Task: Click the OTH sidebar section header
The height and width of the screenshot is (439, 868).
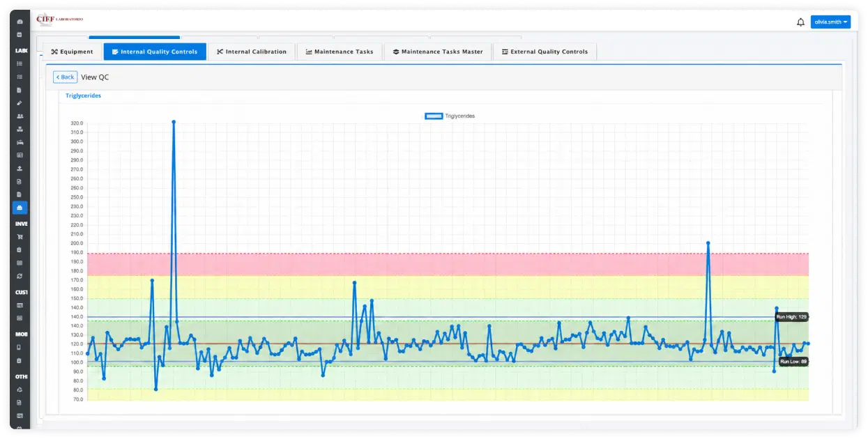Action: tap(21, 376)
